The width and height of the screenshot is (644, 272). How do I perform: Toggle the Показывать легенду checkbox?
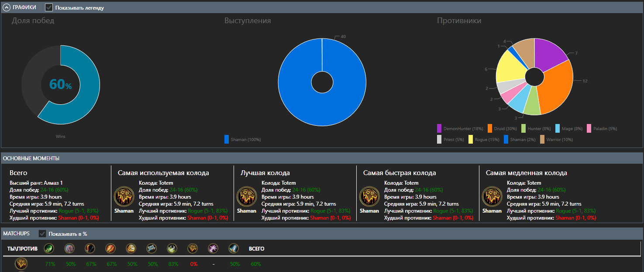click(49, 7)
